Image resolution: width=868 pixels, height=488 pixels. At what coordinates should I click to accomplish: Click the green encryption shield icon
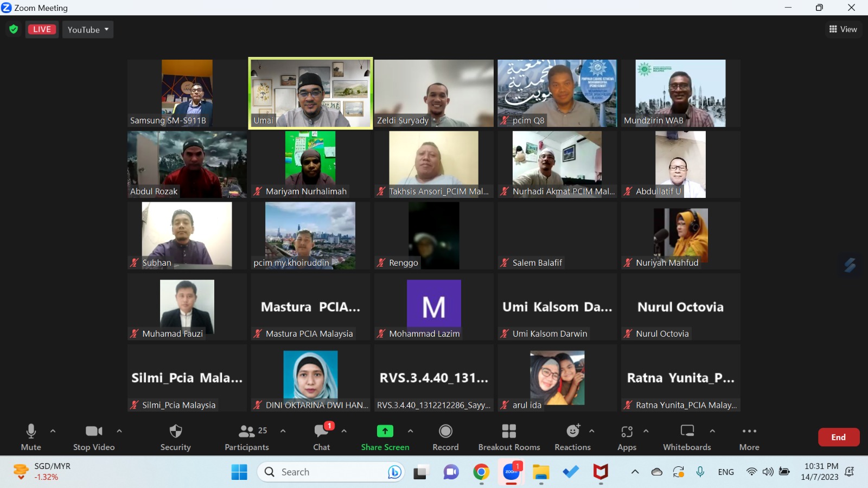tap(14, 29)
